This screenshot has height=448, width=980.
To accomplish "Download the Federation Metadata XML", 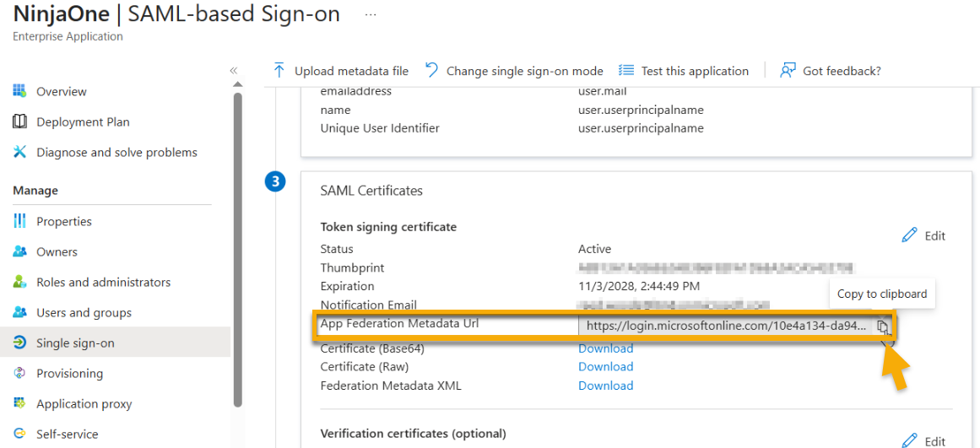I will pyautogui.click(x=605, y=386).
